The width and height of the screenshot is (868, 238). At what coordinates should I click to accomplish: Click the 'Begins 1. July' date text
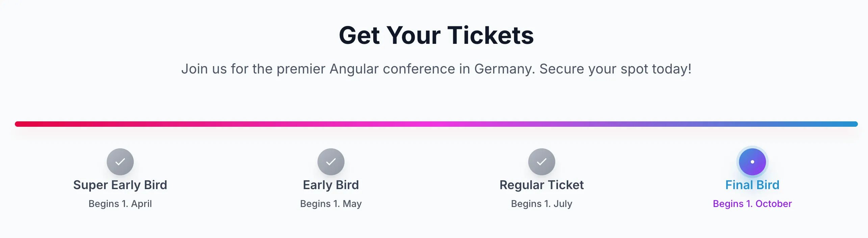coord(542,204)
